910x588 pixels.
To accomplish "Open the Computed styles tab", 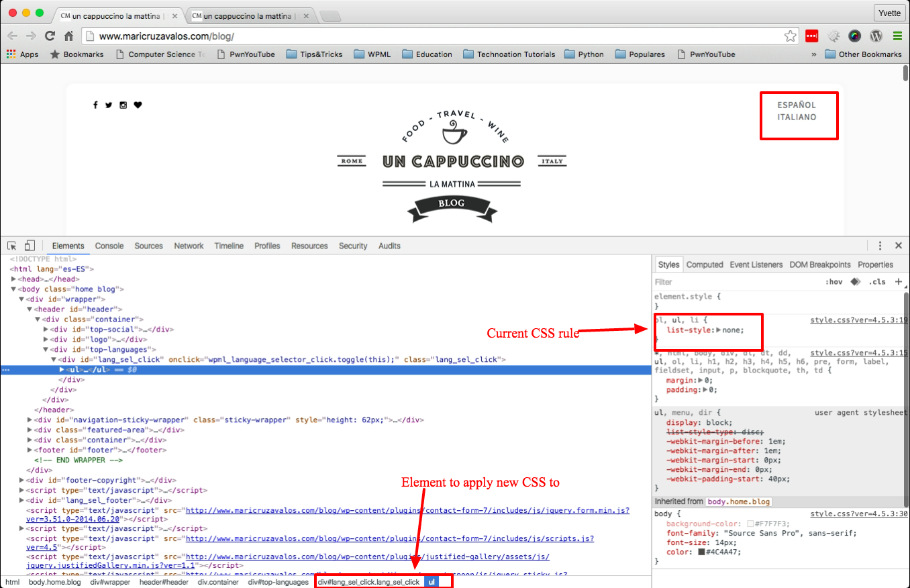I will [x=705, y=264].
